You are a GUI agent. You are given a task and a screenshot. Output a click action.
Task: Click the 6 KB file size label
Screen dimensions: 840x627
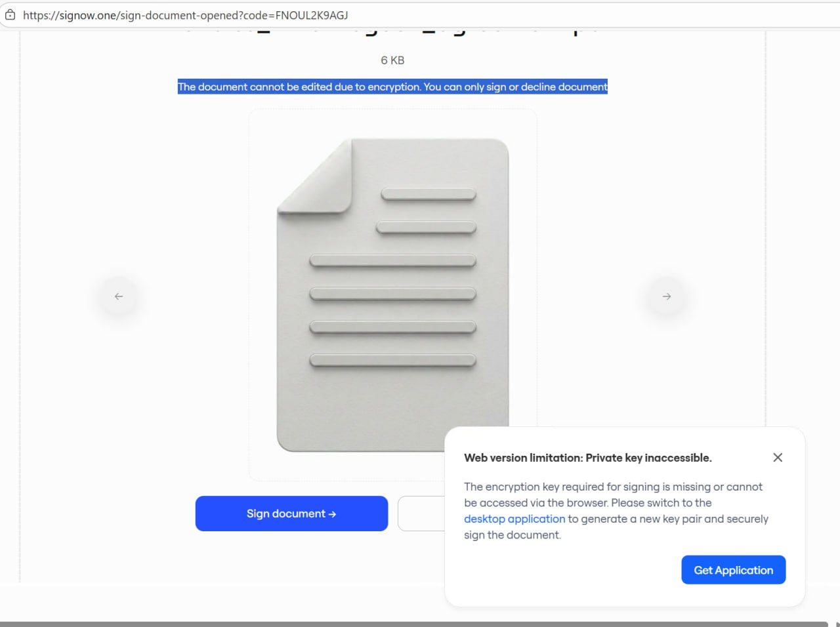click(x=392, y=60)
